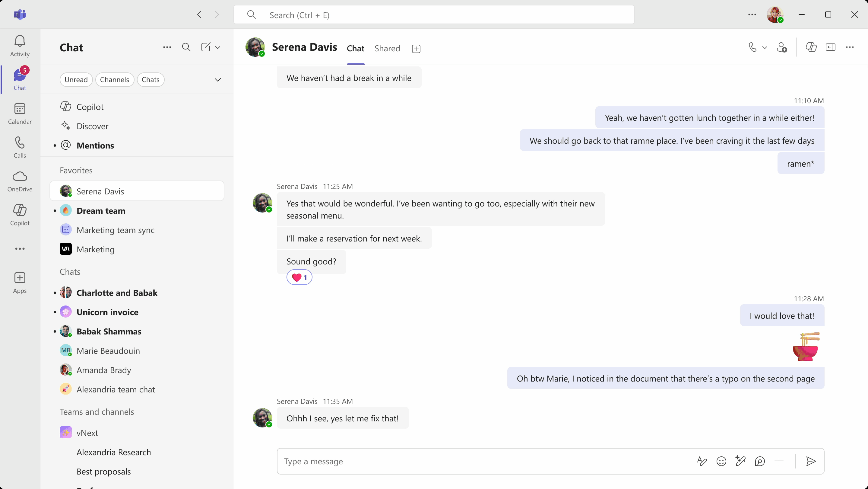Go forward with the forward arrow
Viewport: 868px width, 489px height.
click(217, 14)
